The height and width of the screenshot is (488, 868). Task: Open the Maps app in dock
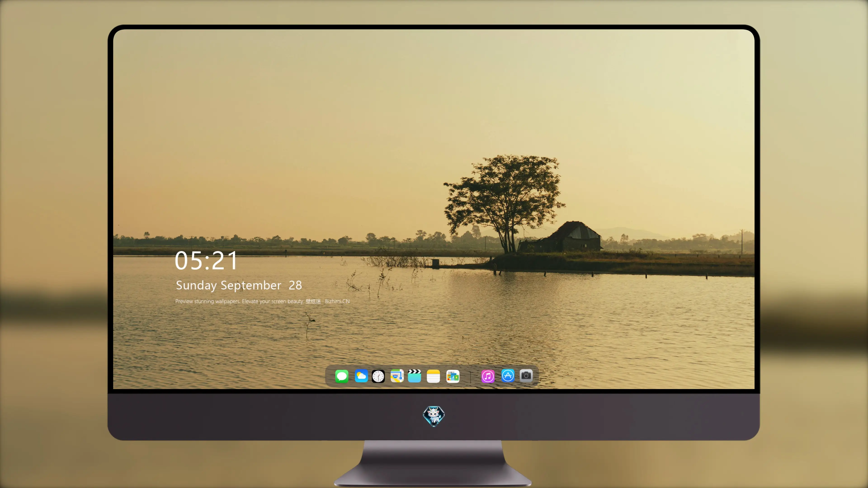pyautogui.click(x=397, y=376)
